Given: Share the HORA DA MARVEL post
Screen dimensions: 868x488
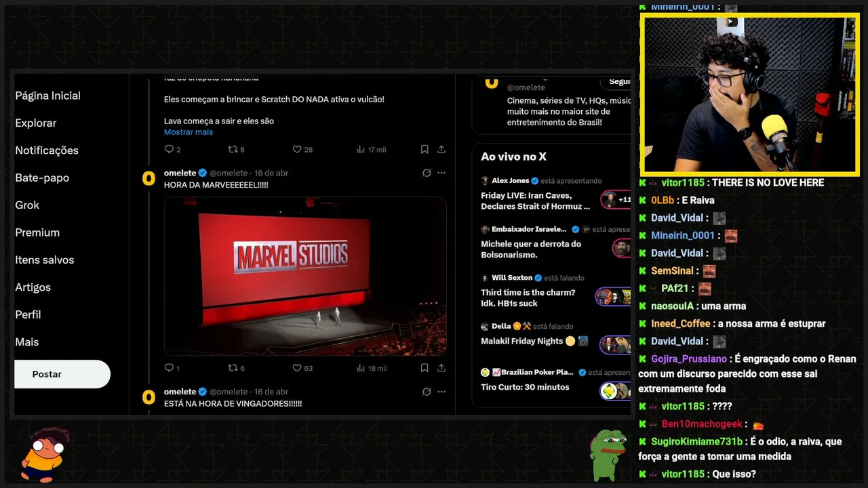Looking at the screenshot, I should [x=441, y=368].
